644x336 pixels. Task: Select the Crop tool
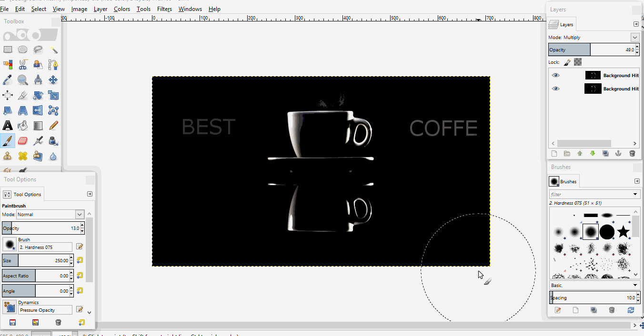click(23, 95)
